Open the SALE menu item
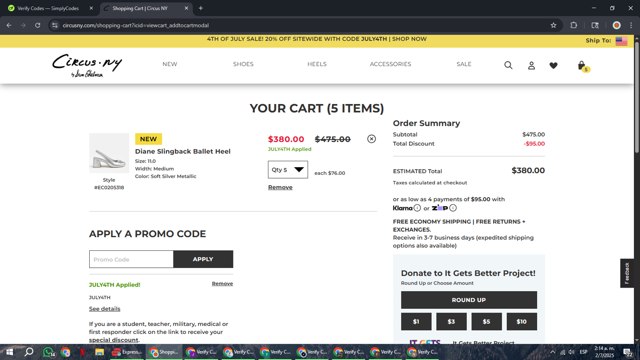640x360 pixels. (464, 64)
